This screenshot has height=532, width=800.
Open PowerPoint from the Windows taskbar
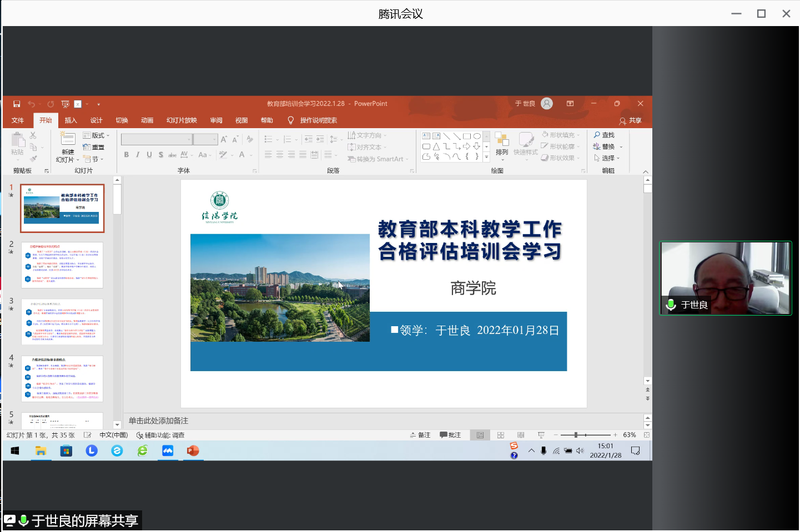(193, 451)
